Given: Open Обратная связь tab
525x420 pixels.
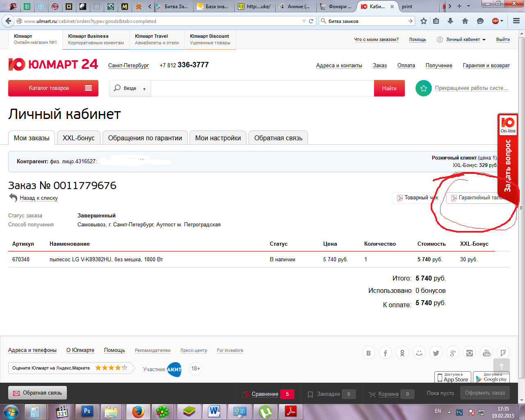Looking at the screenshot, I should coord(278,138).
